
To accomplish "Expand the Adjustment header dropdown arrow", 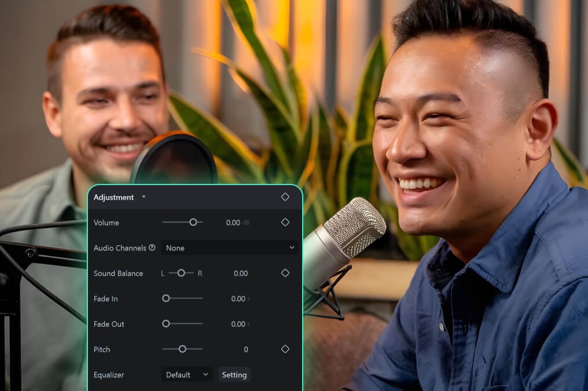I will (x=143, y=197).
